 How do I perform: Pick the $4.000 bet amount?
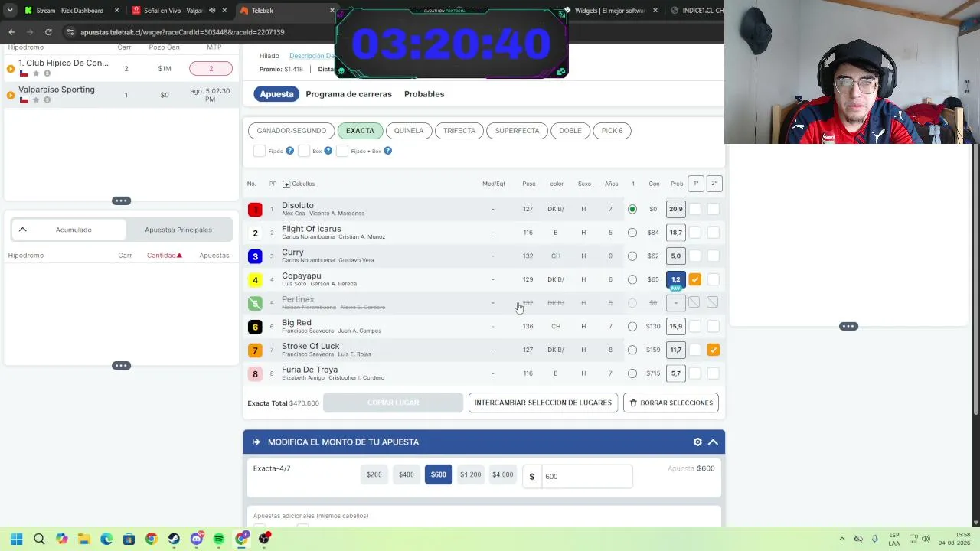tap(503, 474)
